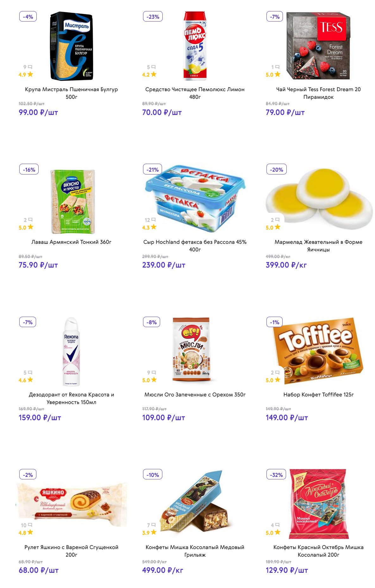
Task: Click the comment icon on Toffifee candy set
Action: pos(278,372)
